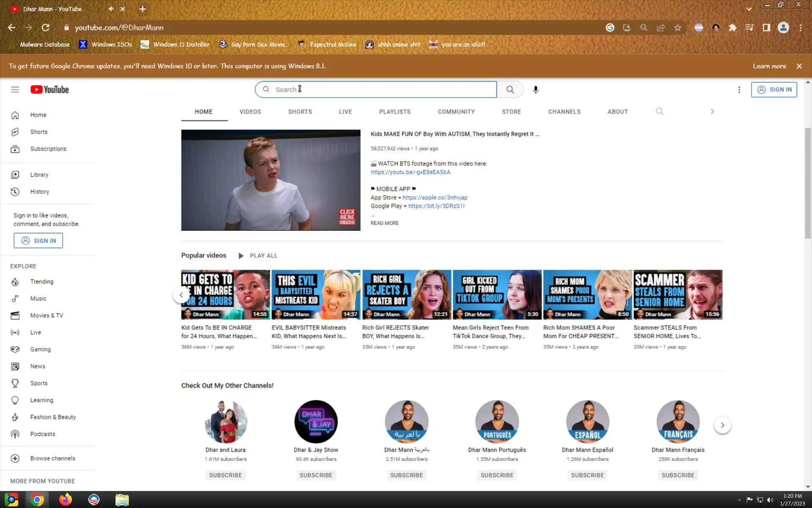Switch to the COMMUNITY tab
The image size is (812, 508).
pos(456,112)
